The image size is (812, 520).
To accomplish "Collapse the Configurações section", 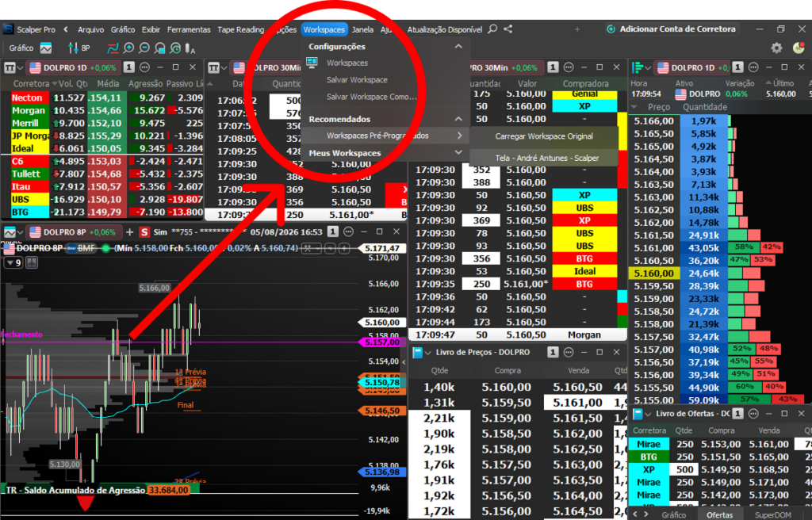I will (458, 47).
